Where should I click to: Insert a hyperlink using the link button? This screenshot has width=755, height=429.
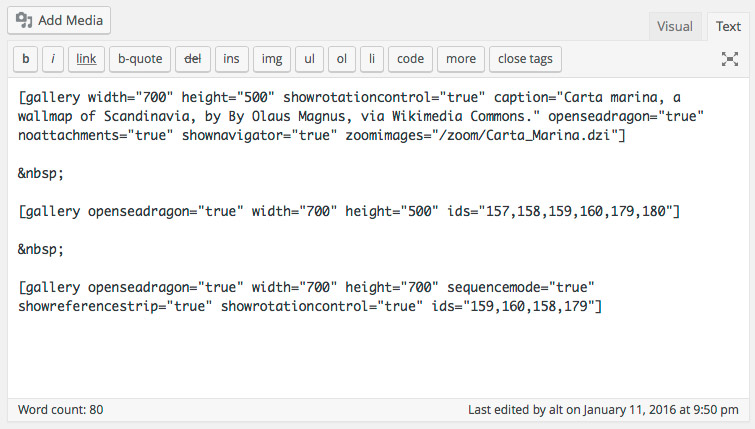tap(86, 59)
